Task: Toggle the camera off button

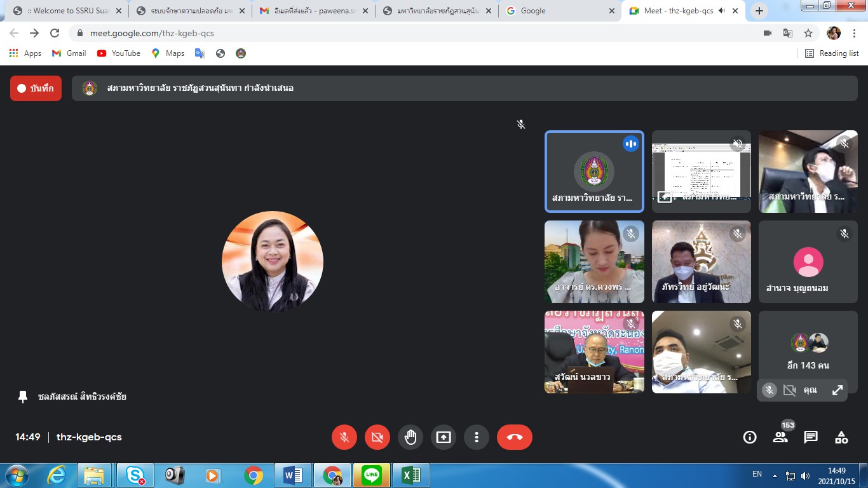Action: coord(377,437)
